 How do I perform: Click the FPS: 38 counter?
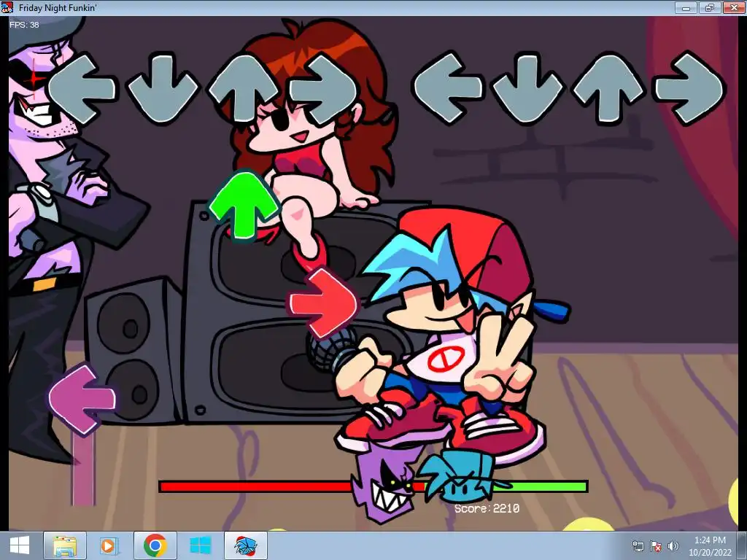24,25
